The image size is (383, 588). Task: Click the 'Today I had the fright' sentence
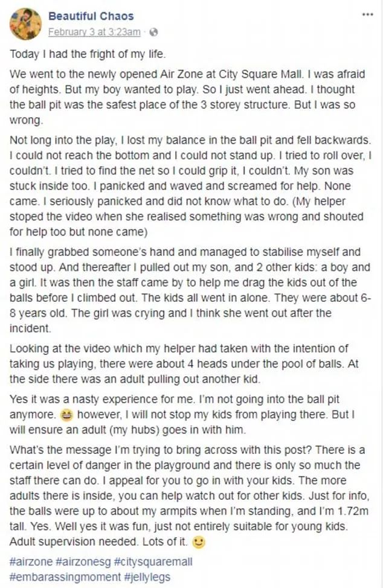tap(88, 54)
